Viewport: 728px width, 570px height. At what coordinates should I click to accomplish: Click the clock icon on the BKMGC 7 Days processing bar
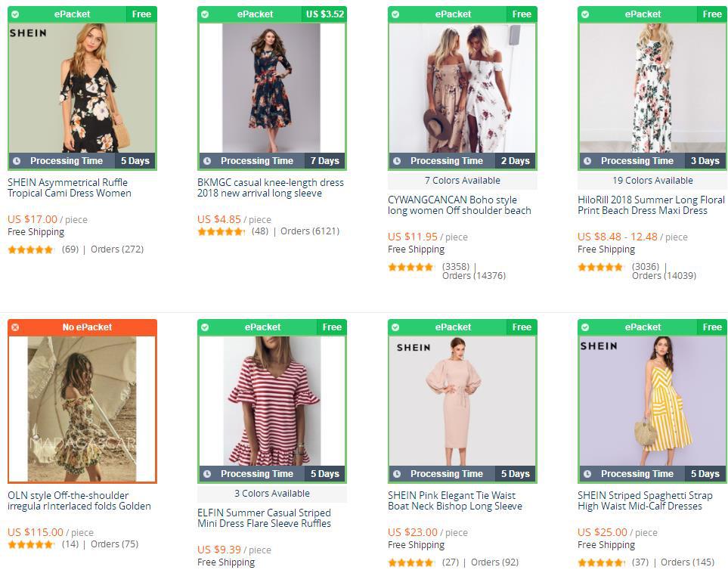point(206,160)
